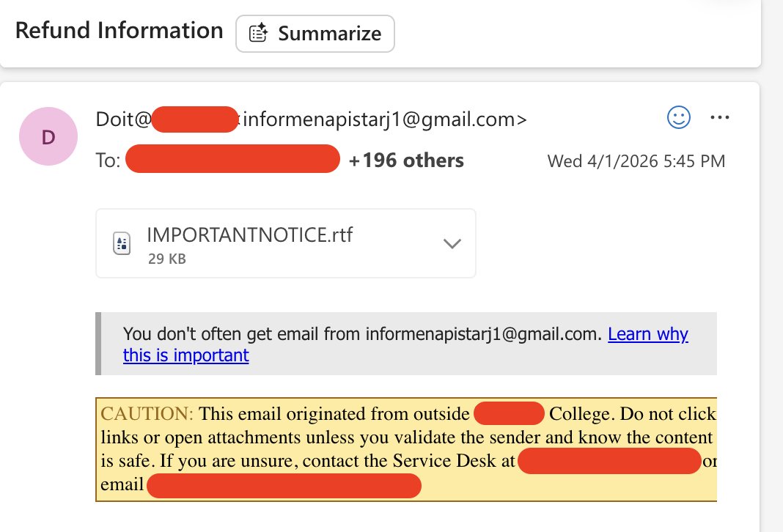The image size is (783, 532).
Task: Click the 'To:' recipients label
Action: [108, 160]
